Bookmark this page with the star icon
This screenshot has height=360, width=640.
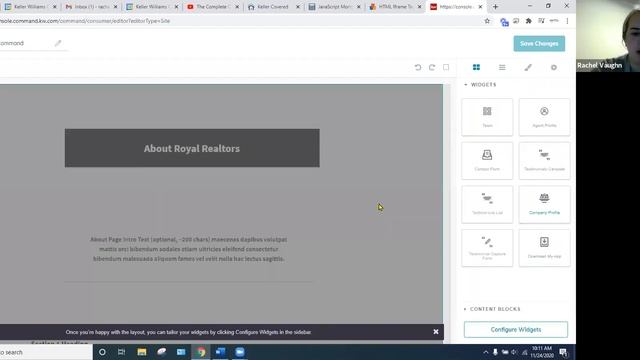[x=487, y=21]
